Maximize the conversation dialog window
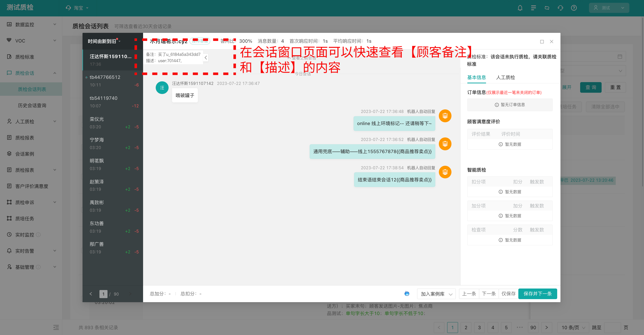This screenshot has height=335, width=644. coord(542,42)
